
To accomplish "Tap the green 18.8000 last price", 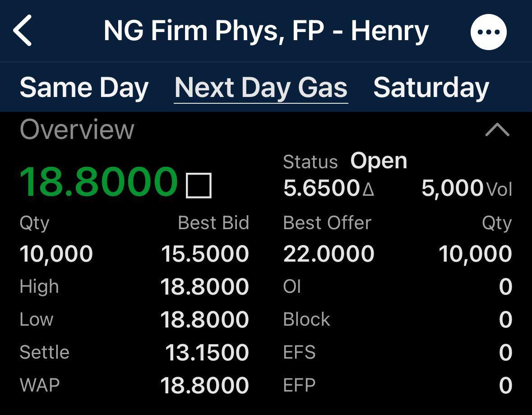I will [x=98, y=182].
